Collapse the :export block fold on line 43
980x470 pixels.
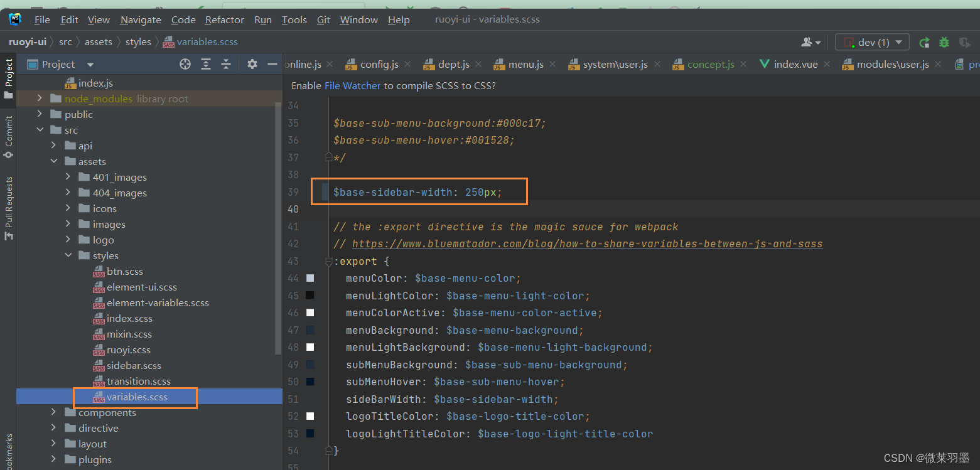pos(328,262)
